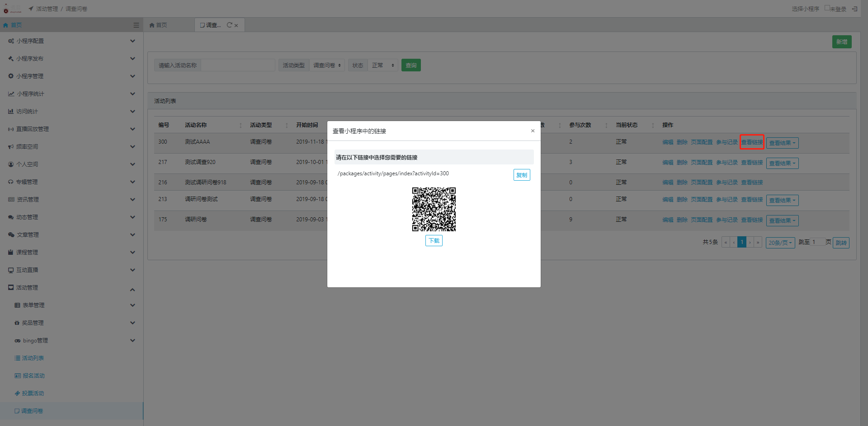Close the 查看小程序中的链接 dialog with X
868x426 pixels.
pyautogui.click(x=533, y=131)
